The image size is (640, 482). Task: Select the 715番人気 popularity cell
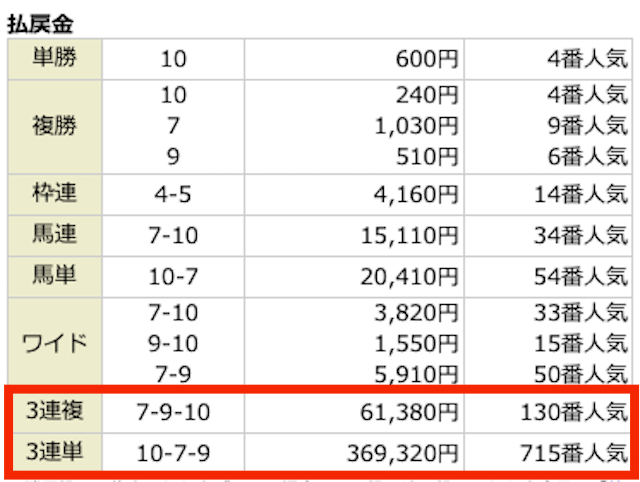click(x=574, y=453)
